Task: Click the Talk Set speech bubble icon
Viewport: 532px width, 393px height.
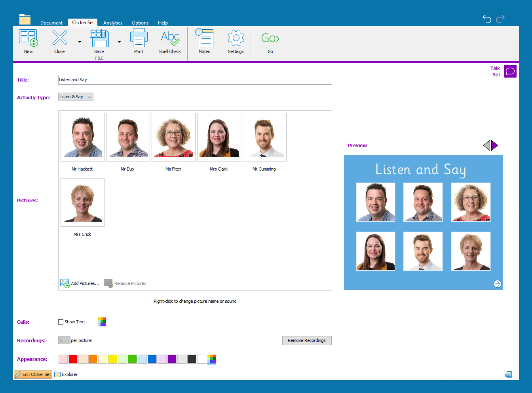Action: (x=510, y=71)
